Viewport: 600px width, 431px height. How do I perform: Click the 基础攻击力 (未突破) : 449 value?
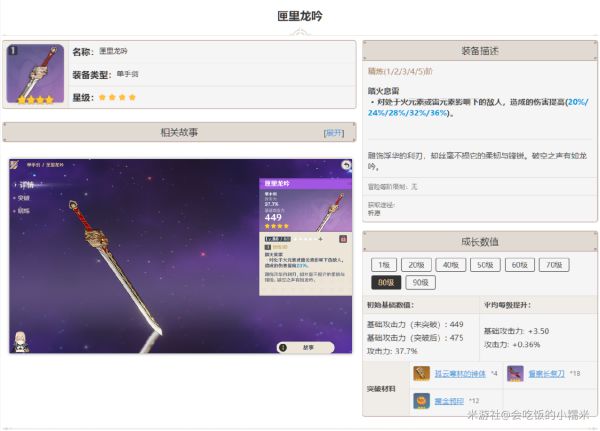point(415,325)
